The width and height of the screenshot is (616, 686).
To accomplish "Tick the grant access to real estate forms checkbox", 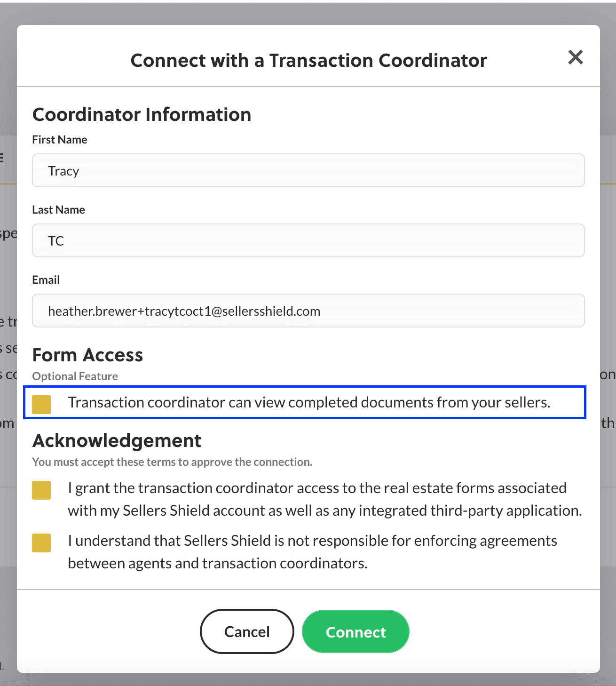I will coord(41,490).
